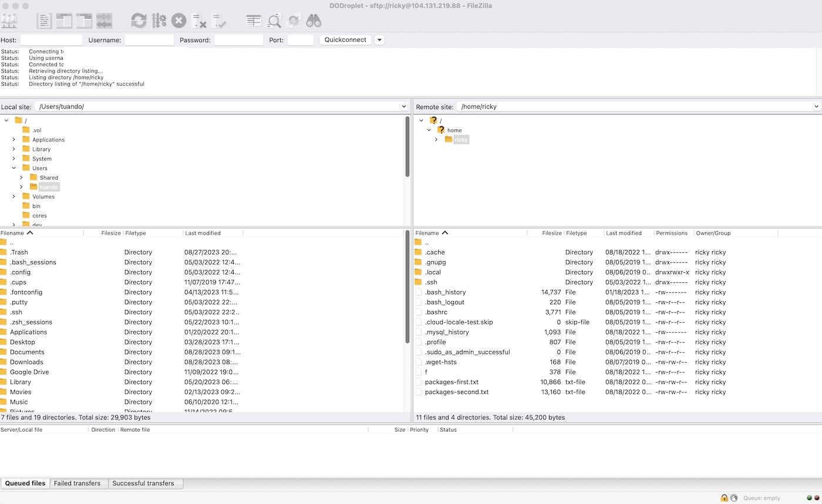This screenshot has height=504, width=822.
Task: Expand the Applications folder in local tree
Action: click(x=14, y=140)
